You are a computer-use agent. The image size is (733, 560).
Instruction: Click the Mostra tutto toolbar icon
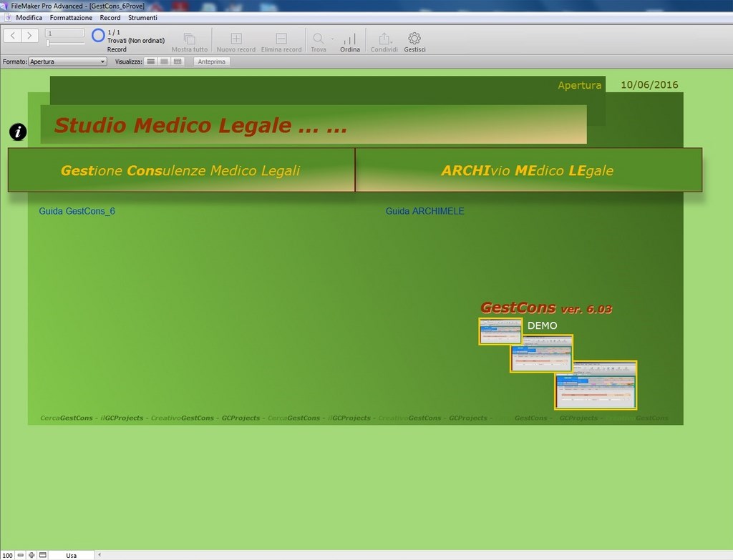(189, 42)
